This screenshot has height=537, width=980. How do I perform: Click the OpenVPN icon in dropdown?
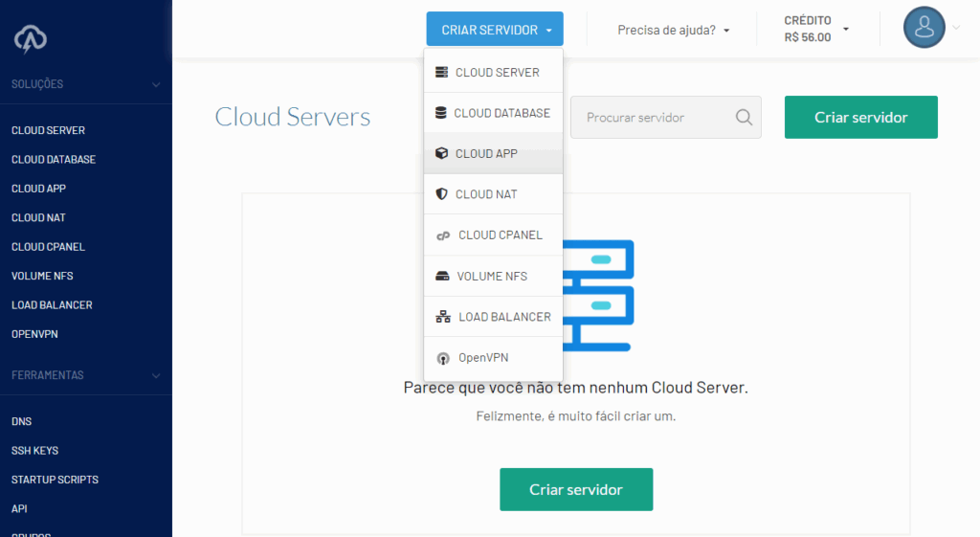(442, 359)
